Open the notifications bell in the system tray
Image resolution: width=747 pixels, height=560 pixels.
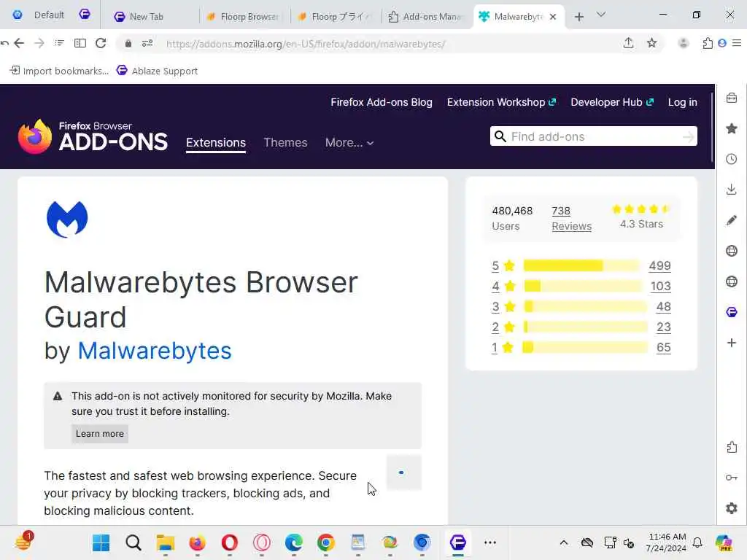click(x=697, y=542)
